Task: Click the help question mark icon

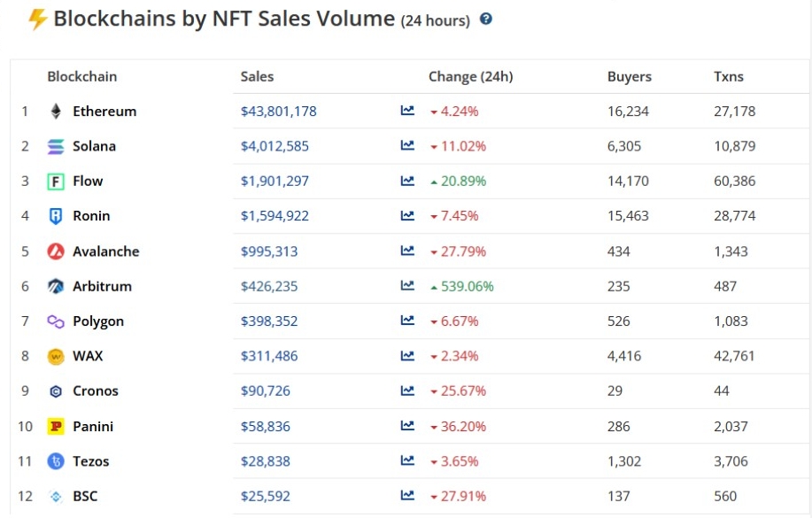Action: [485, 19]
